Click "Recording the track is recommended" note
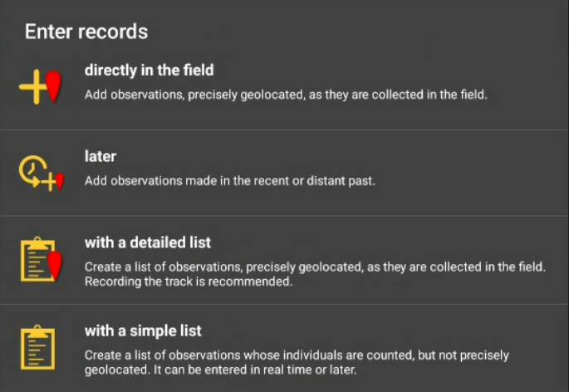Viewport: 569px width, 392px height. [189, 282]
